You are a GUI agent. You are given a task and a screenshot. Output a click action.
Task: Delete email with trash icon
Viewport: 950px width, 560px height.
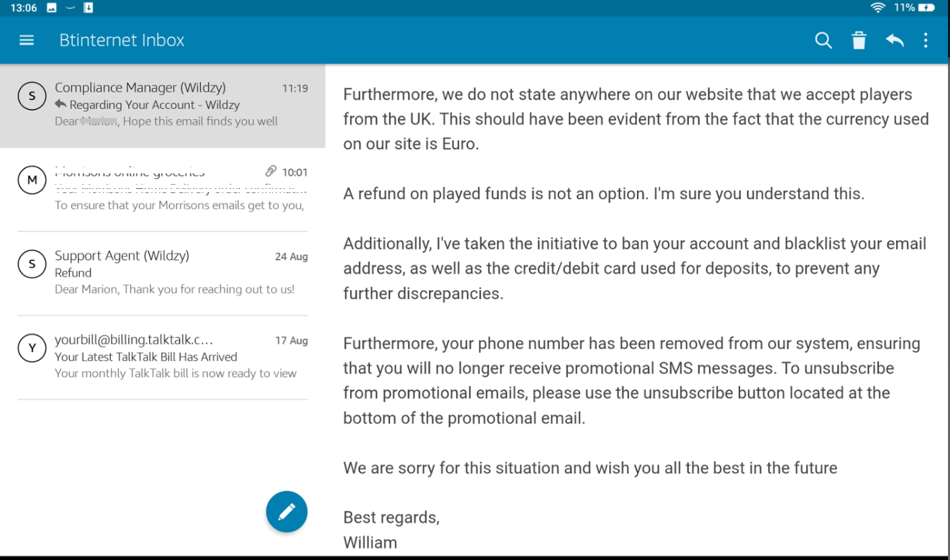tap(859, 40)
